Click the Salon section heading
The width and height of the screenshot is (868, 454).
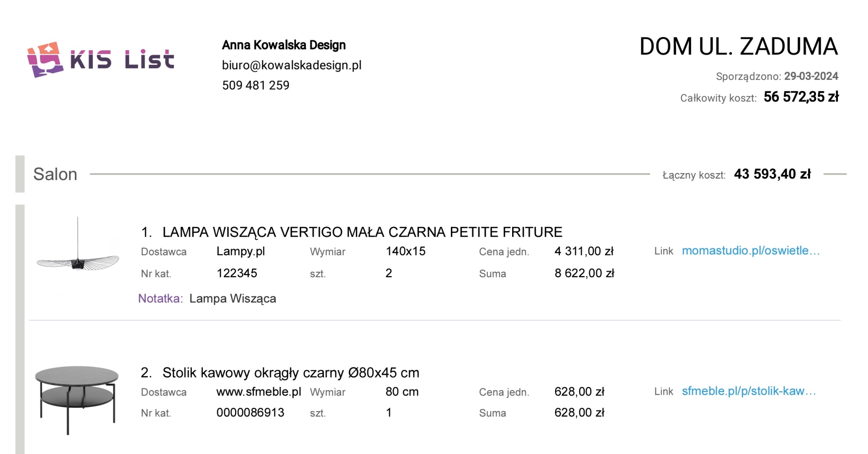[x=55, y=174]
